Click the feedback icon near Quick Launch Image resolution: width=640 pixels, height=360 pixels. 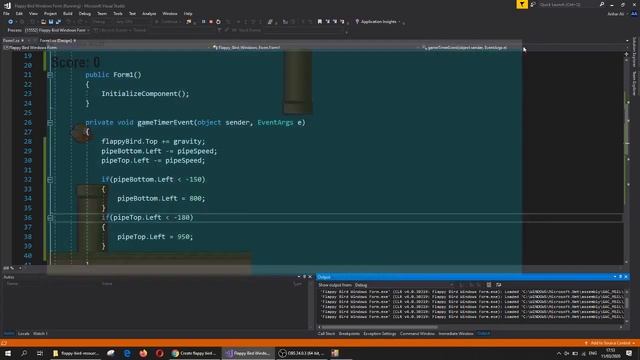533,4
